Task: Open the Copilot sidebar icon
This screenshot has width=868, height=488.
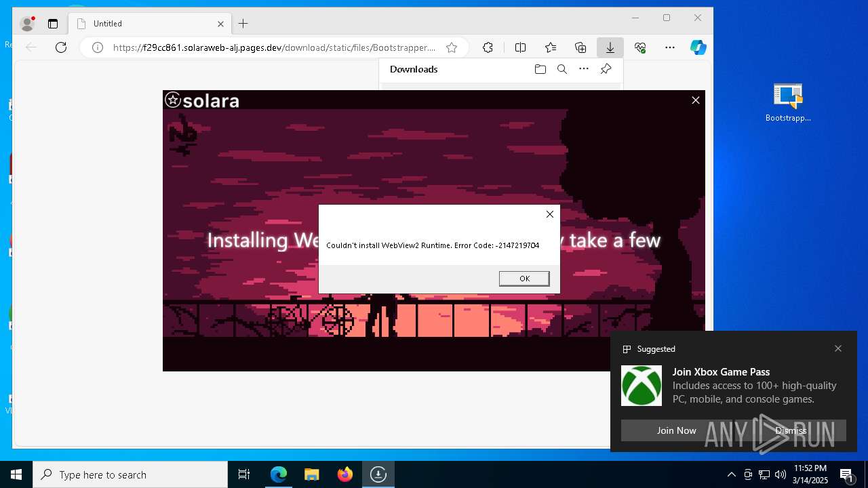Action: coord(698,47)
